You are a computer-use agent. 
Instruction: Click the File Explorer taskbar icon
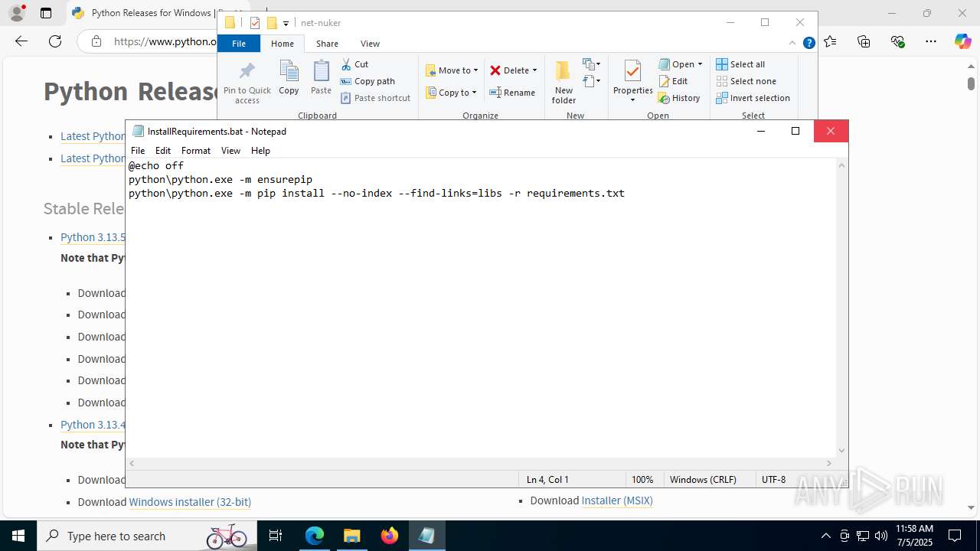[352, 536]
